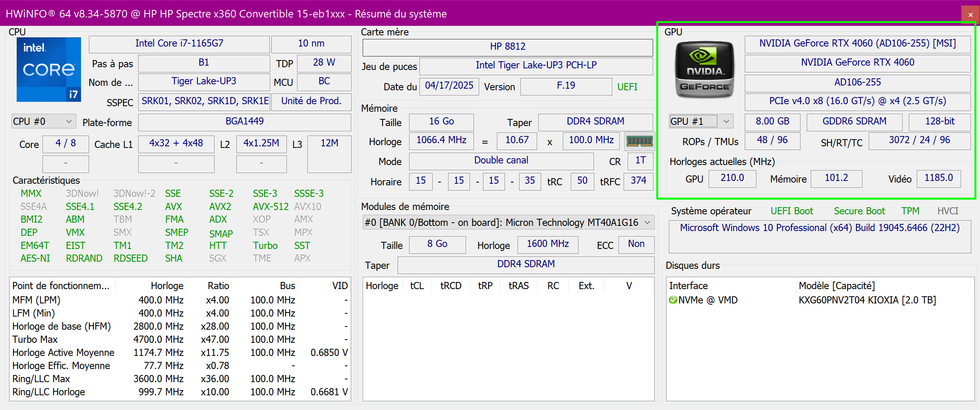Screen dimensions: 980x410
Task: Click the NVIDIA GeForce logo
Action: point(704,70)
